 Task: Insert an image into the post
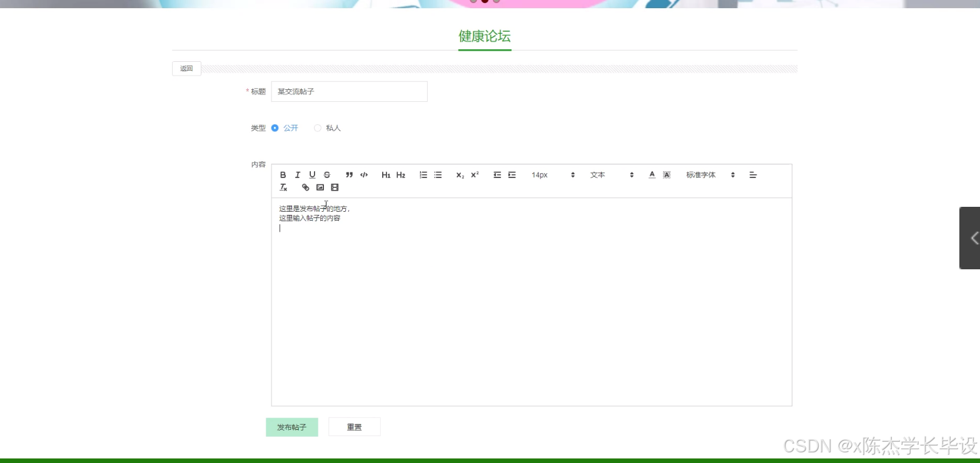[320, 187]
